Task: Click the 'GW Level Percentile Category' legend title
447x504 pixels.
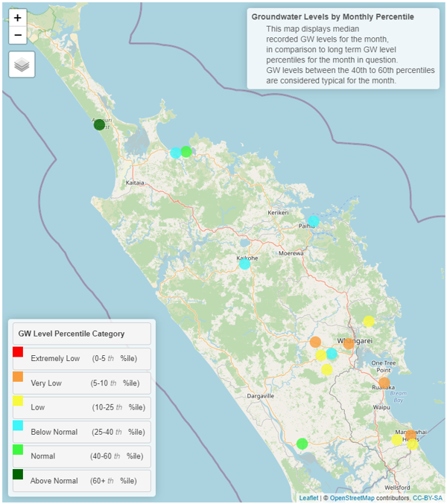Action: coord(71,334)
